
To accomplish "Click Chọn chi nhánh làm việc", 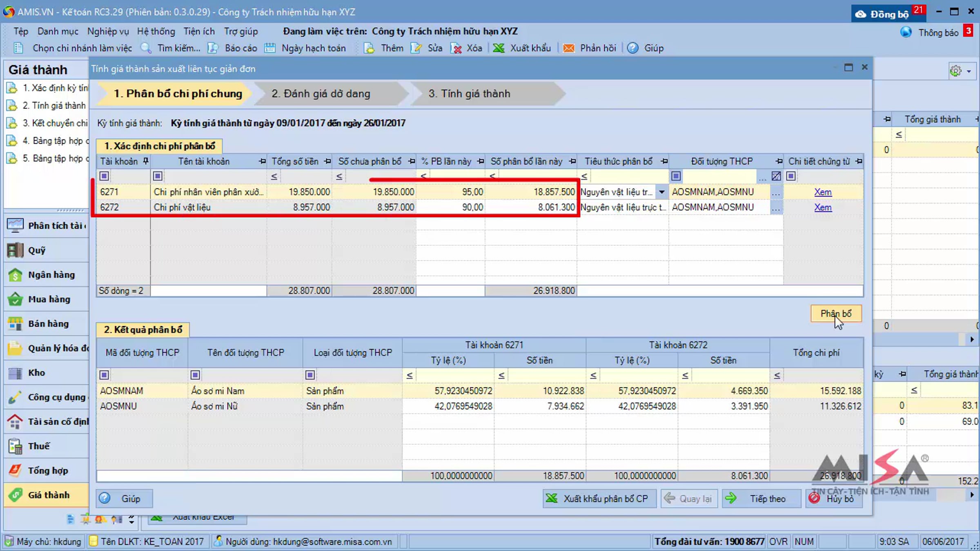I will (73, 48).
